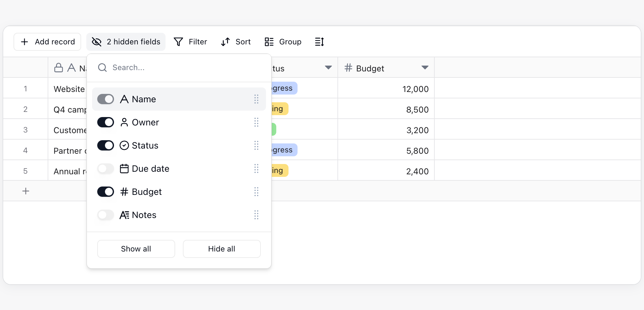Screen dimensions: 644x310
Task: Click the person icon beside Owner
Action: [x=124, y=122]
